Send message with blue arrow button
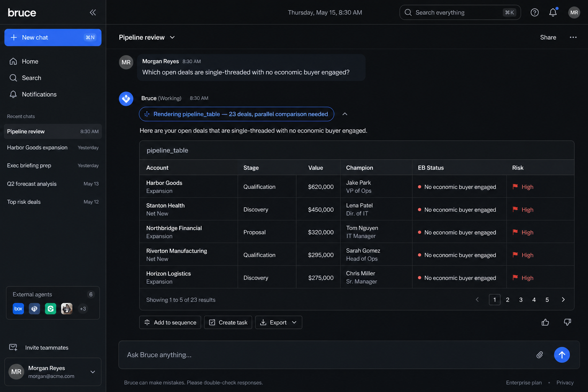588x392 pixels. 562,355
